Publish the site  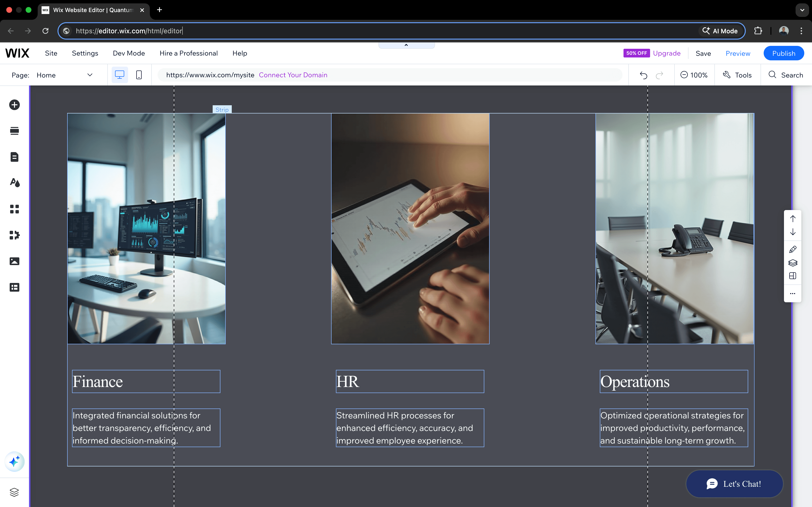(783, 53)
